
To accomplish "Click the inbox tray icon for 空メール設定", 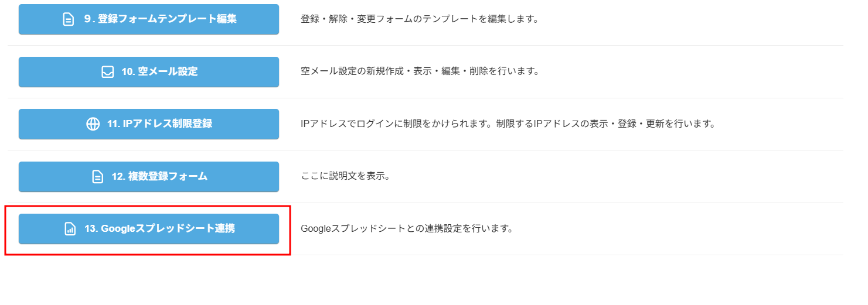I will 107,72.
